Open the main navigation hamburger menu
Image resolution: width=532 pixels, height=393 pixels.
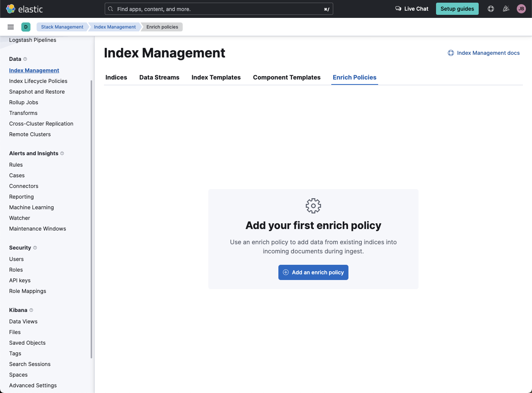tap(11, 27)
